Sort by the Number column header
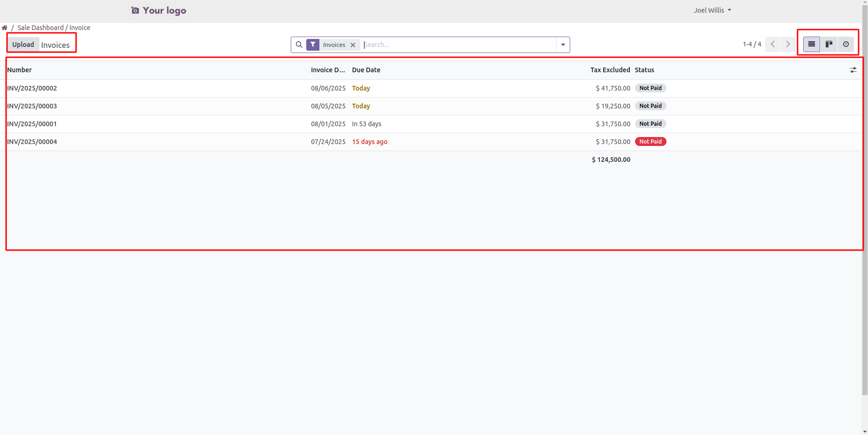Viewport: 868px width, 435px height. (x=19, y=70)
